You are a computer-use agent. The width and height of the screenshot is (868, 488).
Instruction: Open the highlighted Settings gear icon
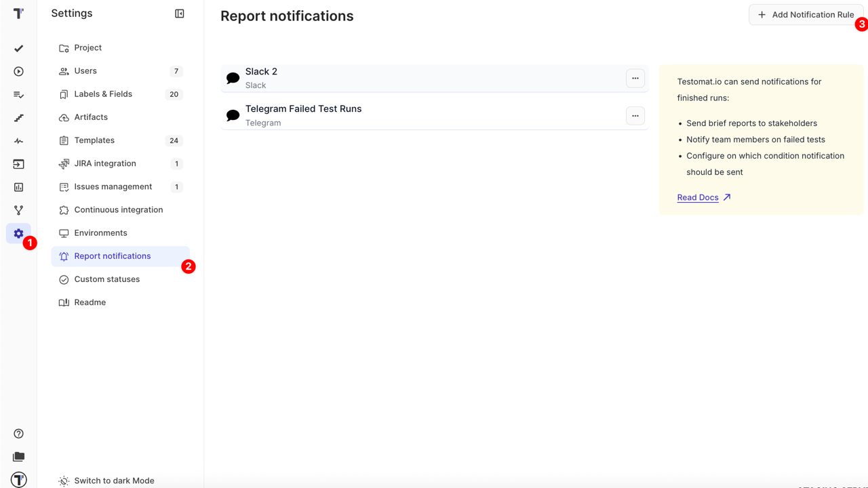point(18,233)
